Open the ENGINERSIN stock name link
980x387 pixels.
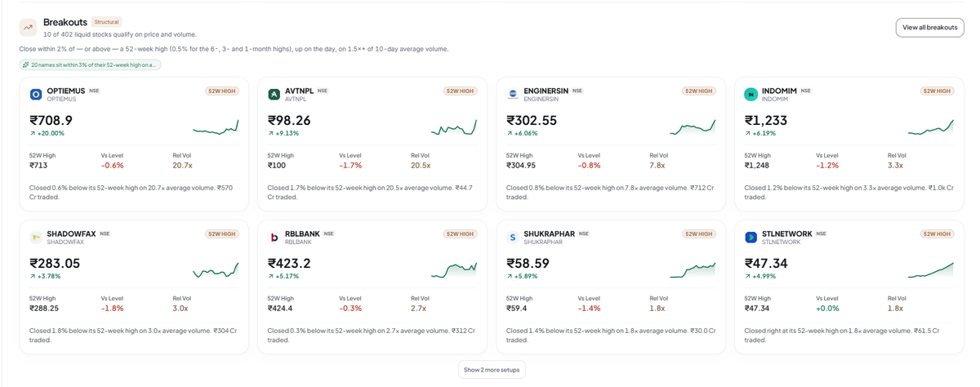[x=546, y=91]
